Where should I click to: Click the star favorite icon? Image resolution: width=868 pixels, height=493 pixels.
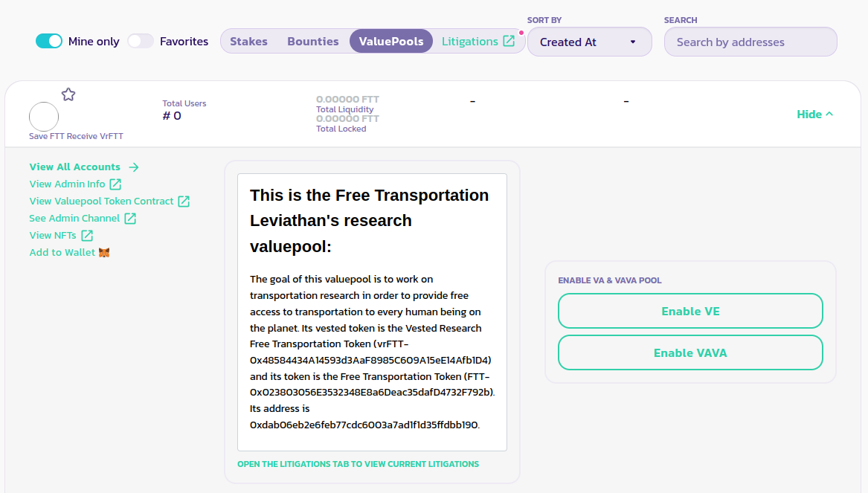coord(68,94)
